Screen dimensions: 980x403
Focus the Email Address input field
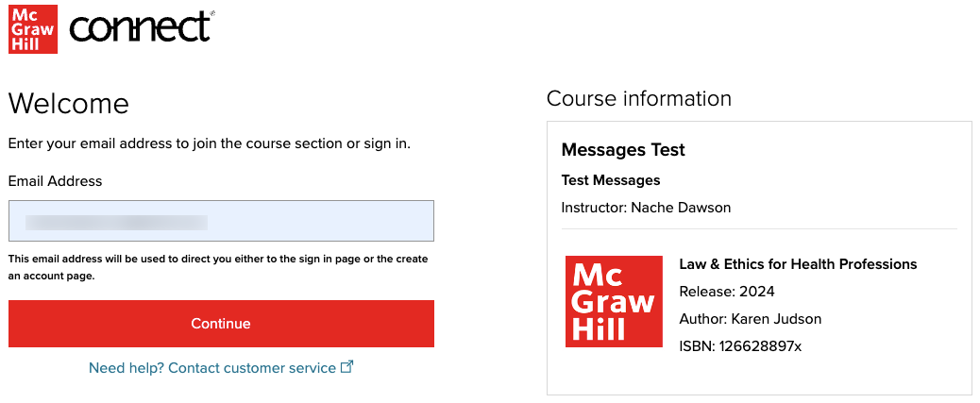pos(221,221)
